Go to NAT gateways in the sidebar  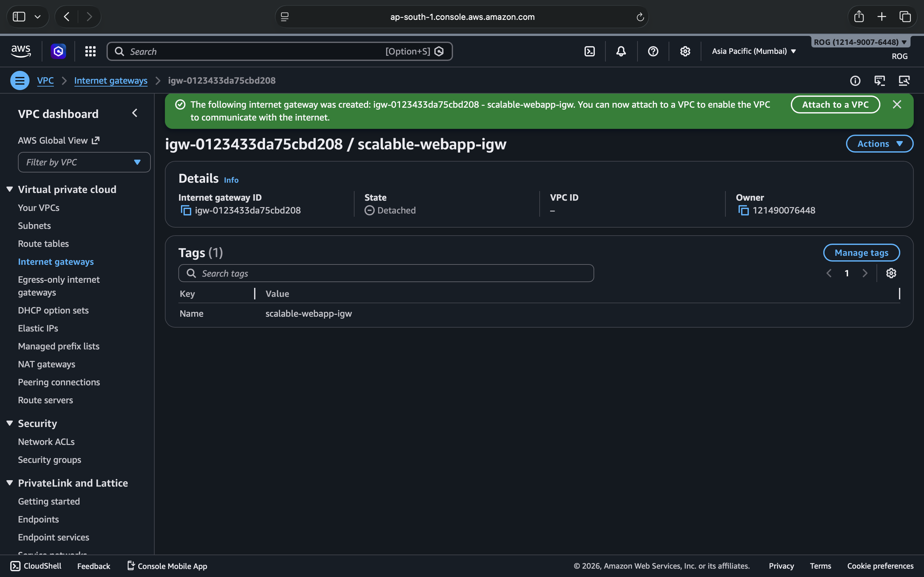[47, 364]
